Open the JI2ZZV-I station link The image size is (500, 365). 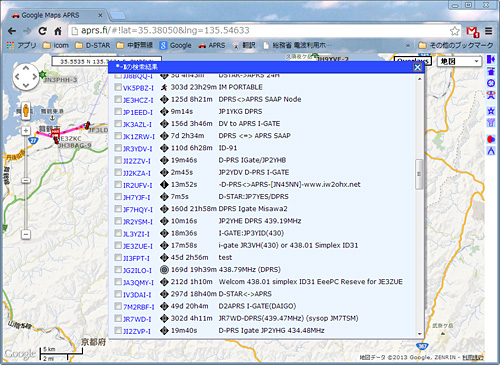pos(137,161)
